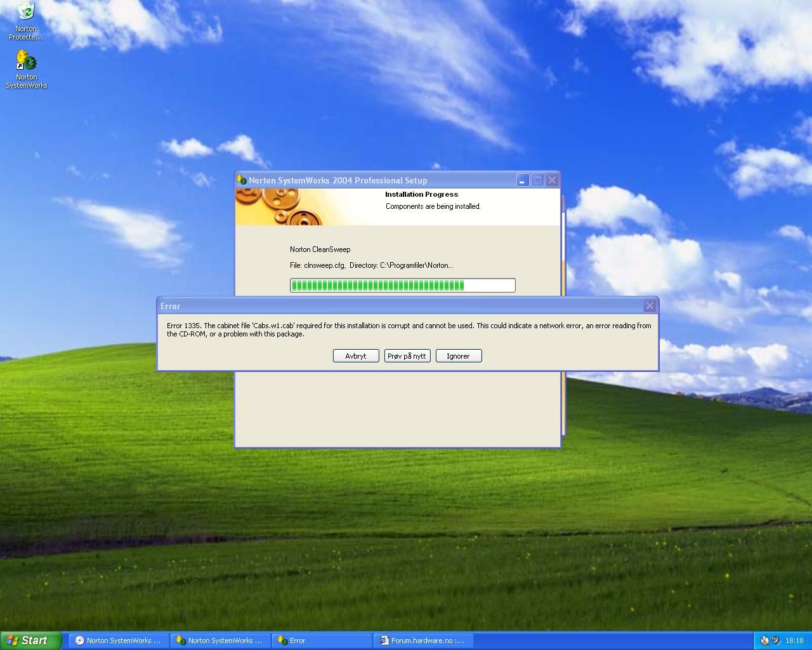This screenshot has width=812, height=650.
Task: Minimize the Norton SystemWorks Setup window
Action: click(x=522, y=180)
